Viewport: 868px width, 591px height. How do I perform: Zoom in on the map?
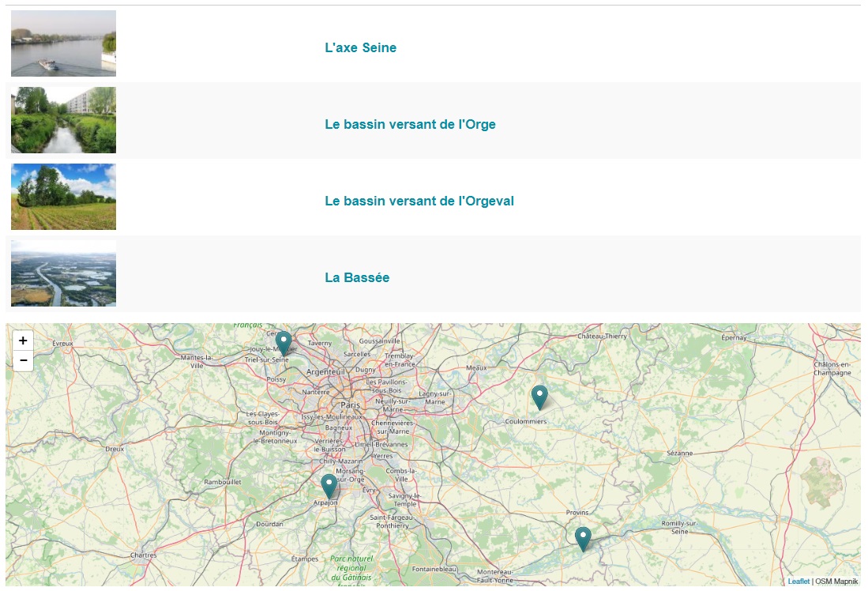point(23,341)
